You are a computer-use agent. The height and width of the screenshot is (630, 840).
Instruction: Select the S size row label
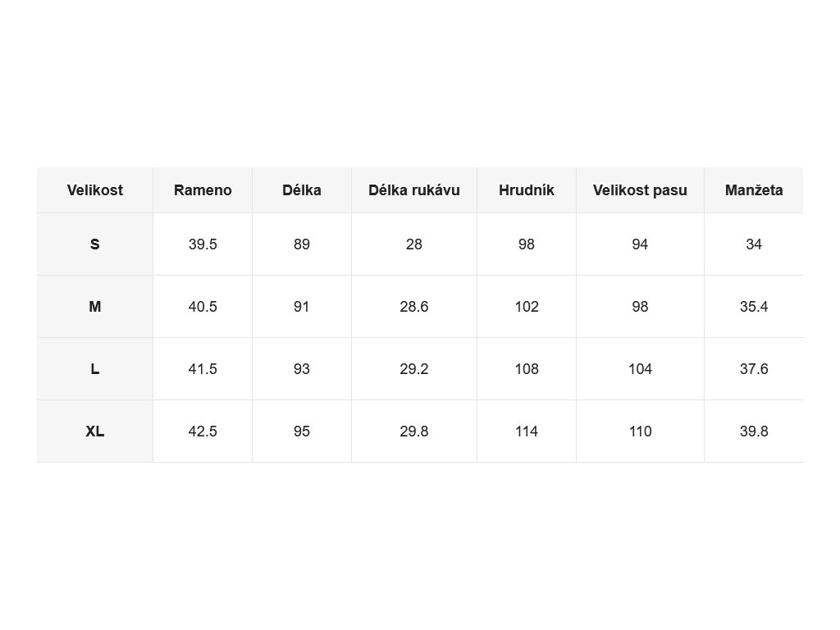(95, 244)
